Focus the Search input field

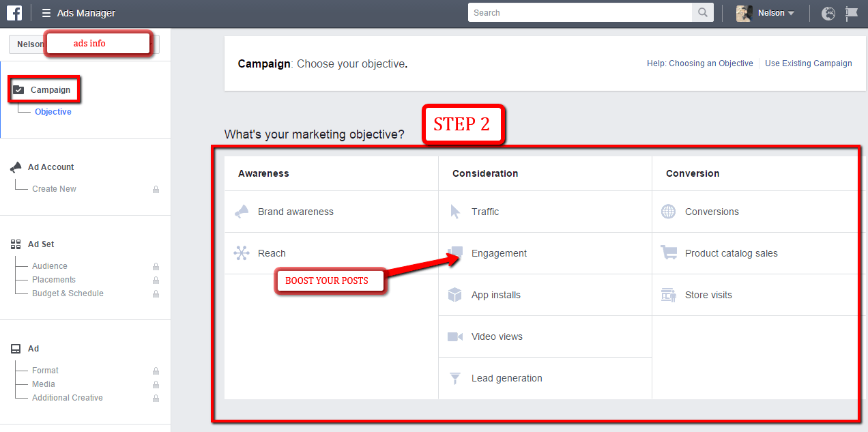tap(580, 12)
